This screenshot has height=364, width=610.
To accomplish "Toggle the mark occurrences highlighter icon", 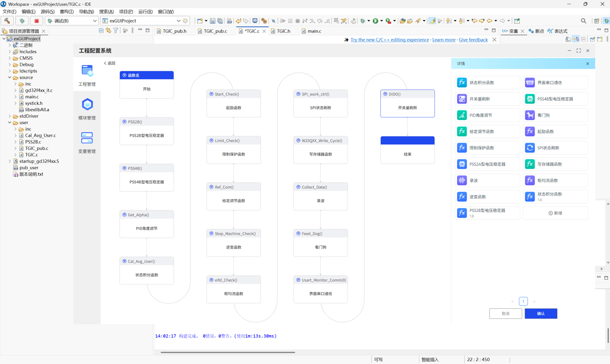I will pos(432,21).
